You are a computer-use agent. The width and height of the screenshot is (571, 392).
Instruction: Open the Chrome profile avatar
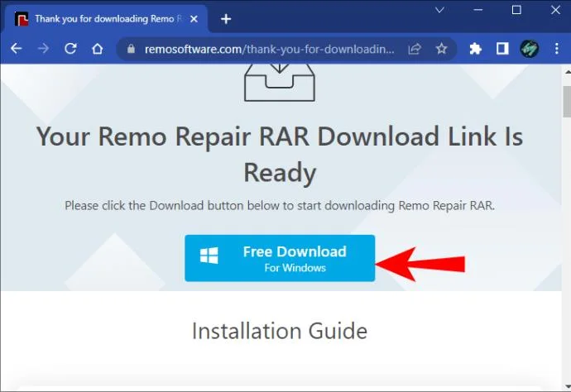(x=529, y=49)
